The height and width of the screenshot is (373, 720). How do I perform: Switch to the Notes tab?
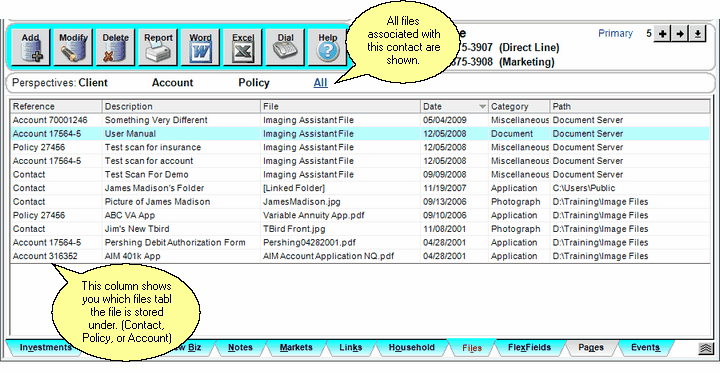coord(240,347)
